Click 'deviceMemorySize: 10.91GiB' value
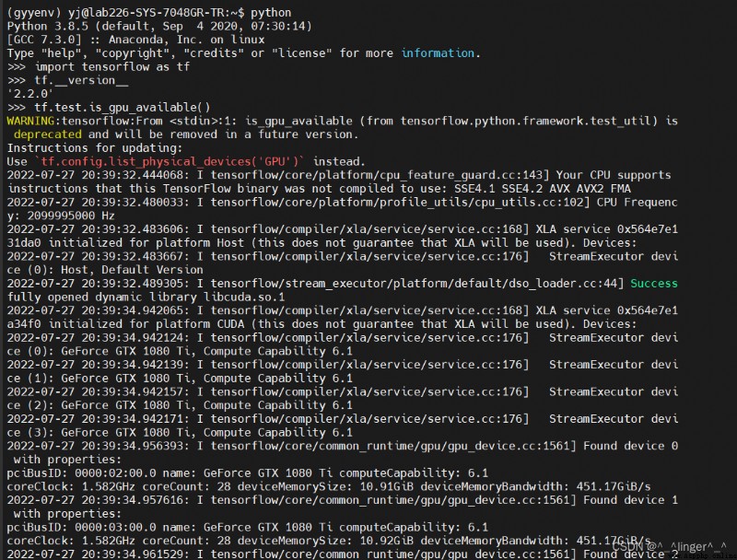This screenshot has height=560, width=737. 325,486
